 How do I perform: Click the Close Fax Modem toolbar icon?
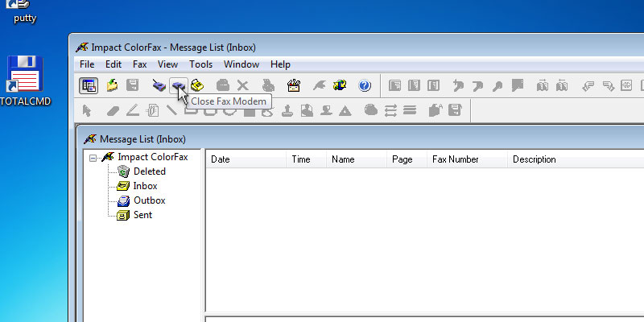click(178, 85)
